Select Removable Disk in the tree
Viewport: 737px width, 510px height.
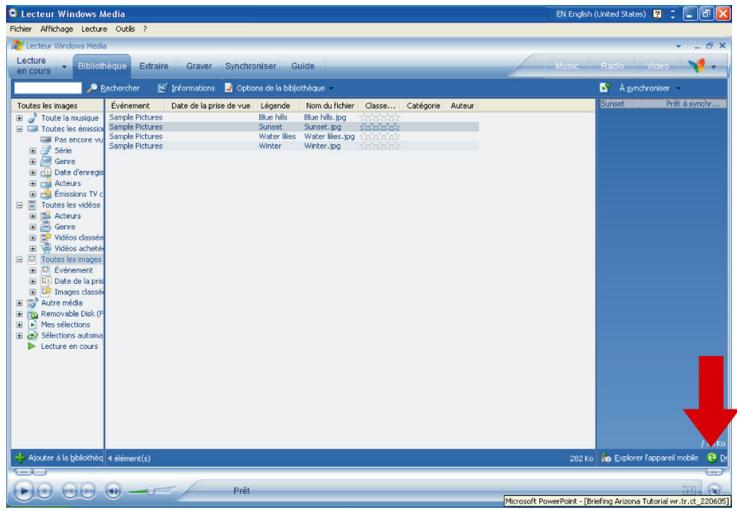72,314
